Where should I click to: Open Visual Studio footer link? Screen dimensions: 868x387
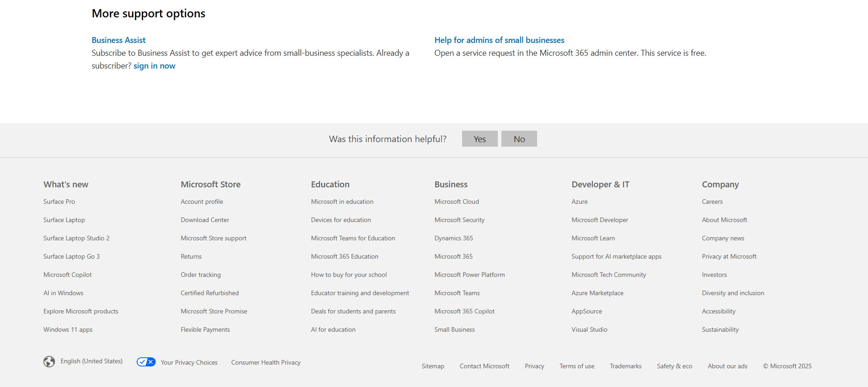[589, 329]
